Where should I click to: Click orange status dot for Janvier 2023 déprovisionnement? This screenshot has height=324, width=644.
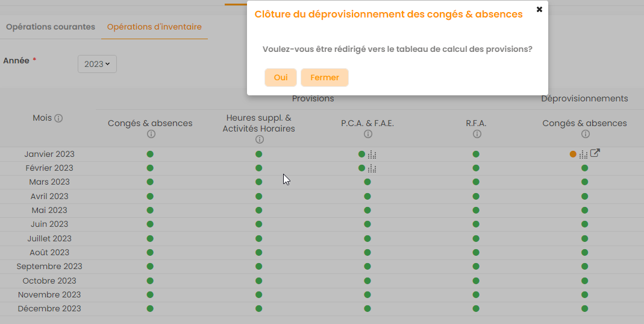coord(573,154)
